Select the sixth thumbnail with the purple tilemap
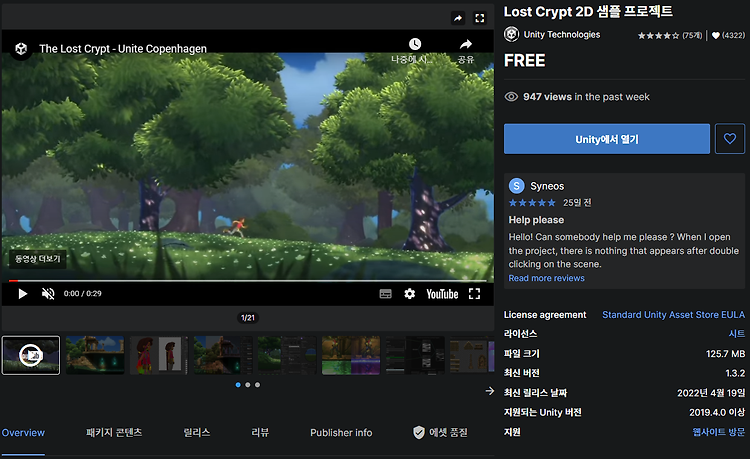The image size is (750, 459). tap(351, 355)
